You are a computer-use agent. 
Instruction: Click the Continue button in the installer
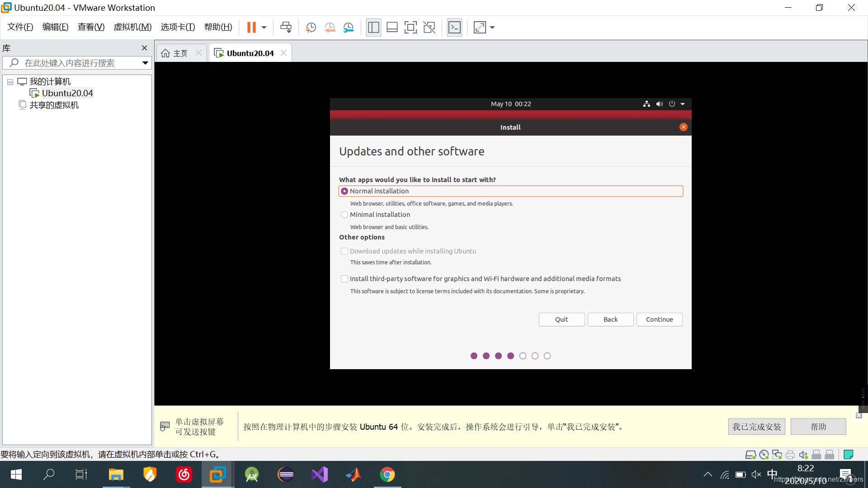(659, 319)
